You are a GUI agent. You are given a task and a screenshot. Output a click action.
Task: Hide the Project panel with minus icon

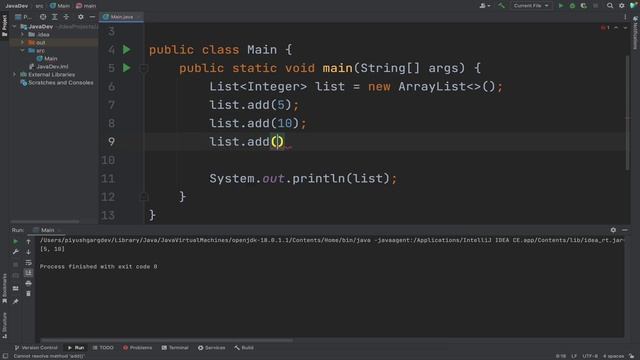[92, 17]
